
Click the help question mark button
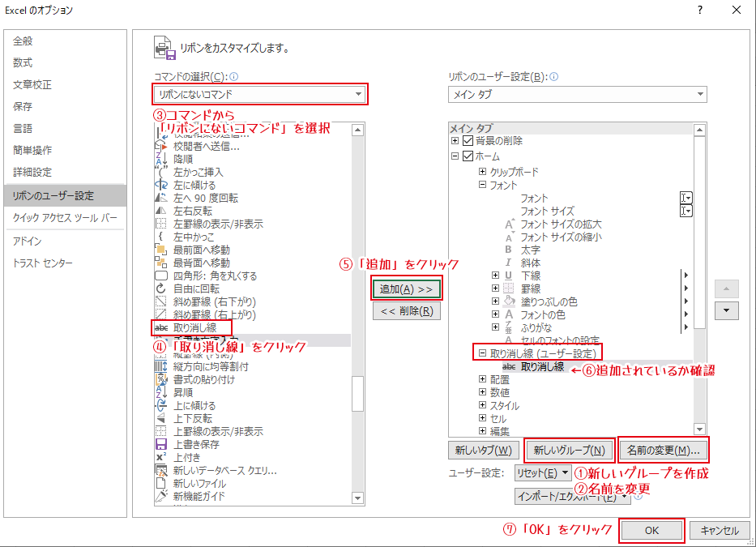(x=699, y=10)
